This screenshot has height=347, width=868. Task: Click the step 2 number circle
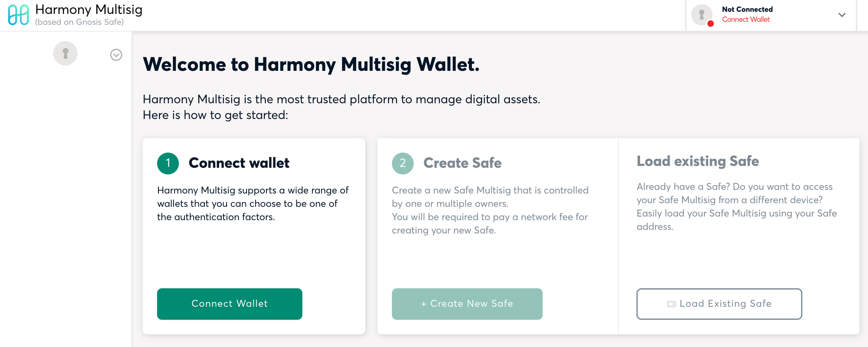[403, 163]
